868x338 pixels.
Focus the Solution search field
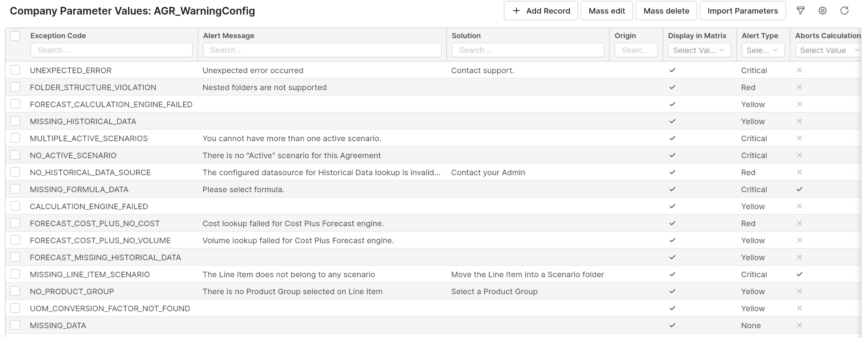[x=528, y=50]
